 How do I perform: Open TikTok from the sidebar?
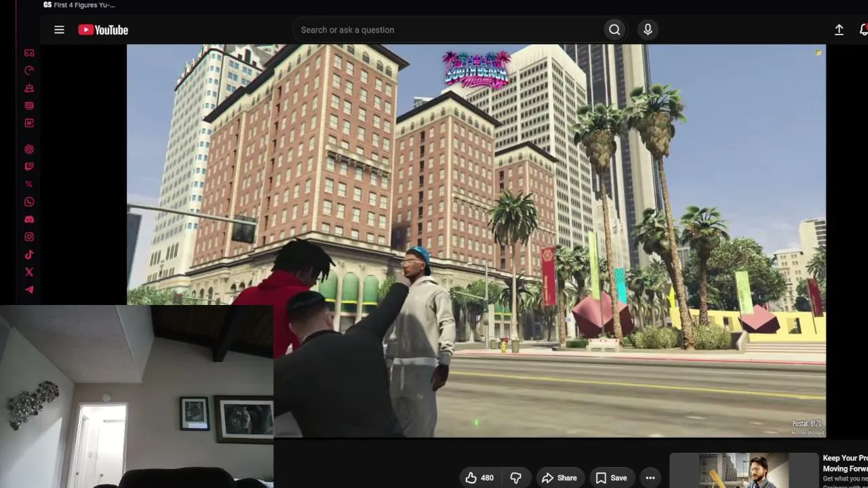coord(29,255)
